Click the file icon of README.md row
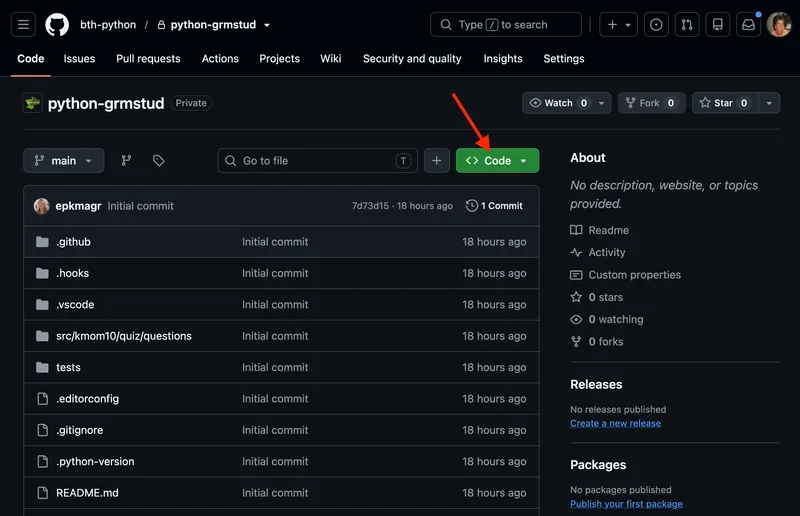 [43, 493]
